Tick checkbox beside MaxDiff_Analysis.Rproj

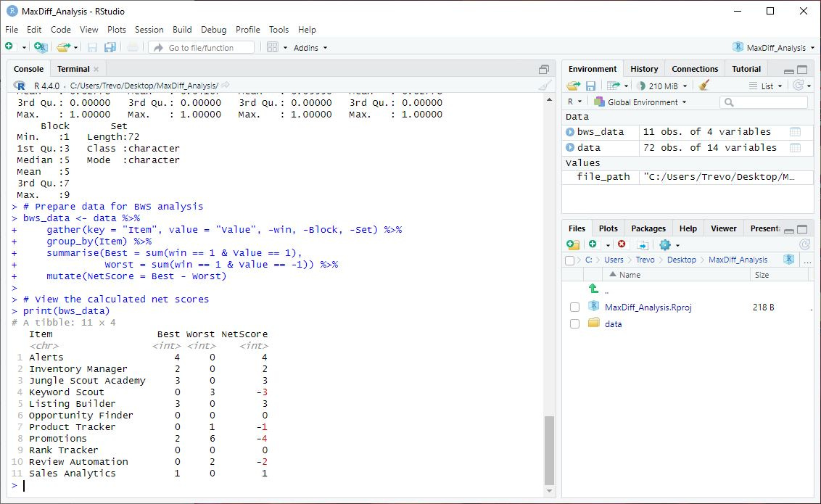click(x=574, y=307)
